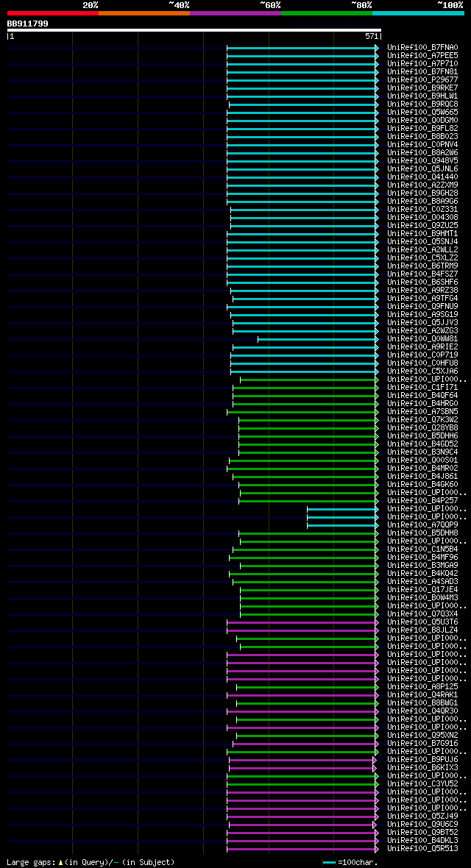Open UniRef100_C0HFU8 entry

click(x=422, y=363)
